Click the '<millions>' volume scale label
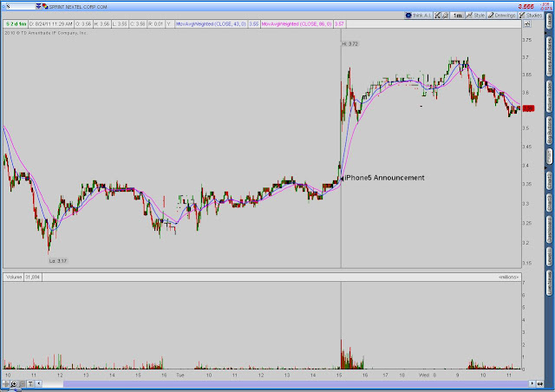Image resolution: width=555 pixels, height=392 pixels. point(509,277)
